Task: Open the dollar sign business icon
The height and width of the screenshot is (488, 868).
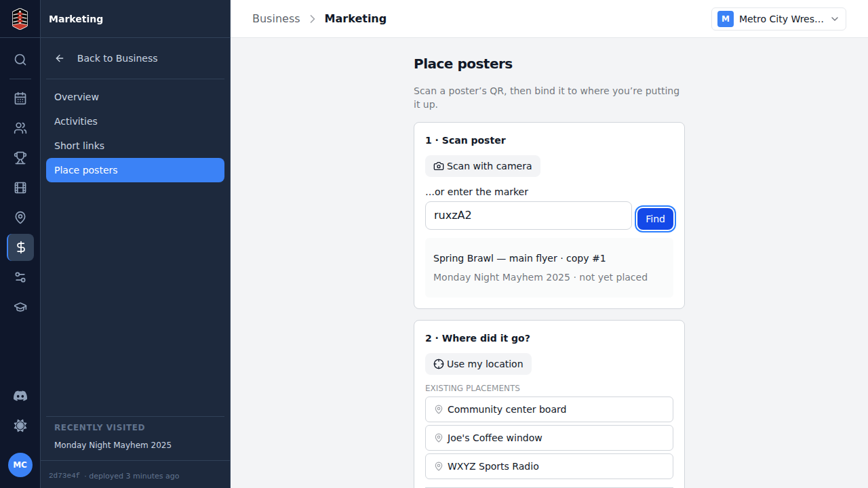Action: point(20,247)
